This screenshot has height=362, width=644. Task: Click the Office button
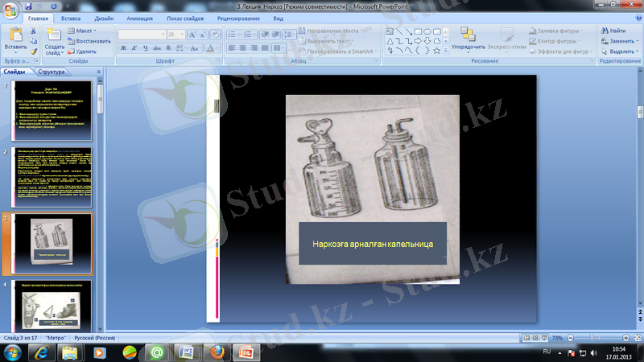click(x=10, y=10)
